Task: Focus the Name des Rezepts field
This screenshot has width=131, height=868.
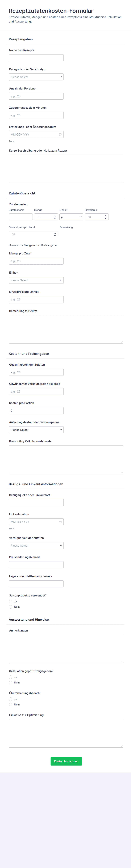Action: tap(36, 58)
